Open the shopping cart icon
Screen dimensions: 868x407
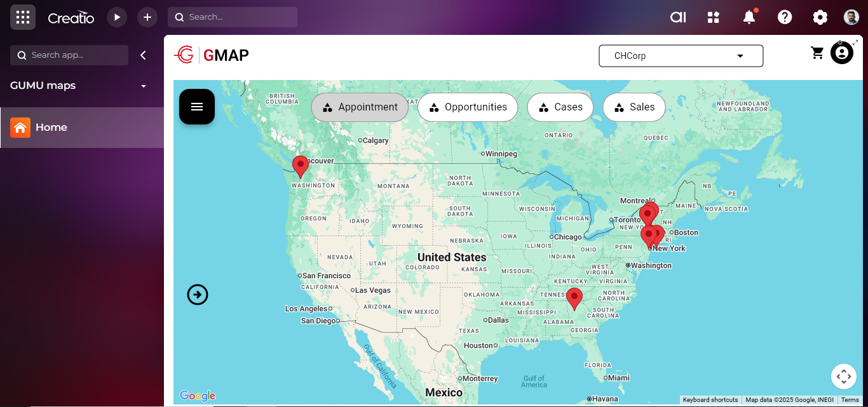818,53
